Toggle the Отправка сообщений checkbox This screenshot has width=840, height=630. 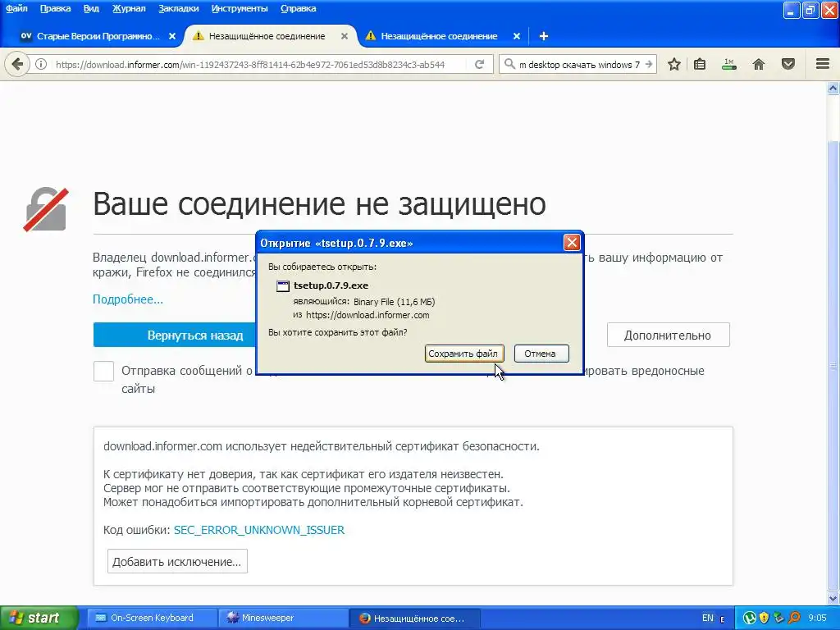103,371
